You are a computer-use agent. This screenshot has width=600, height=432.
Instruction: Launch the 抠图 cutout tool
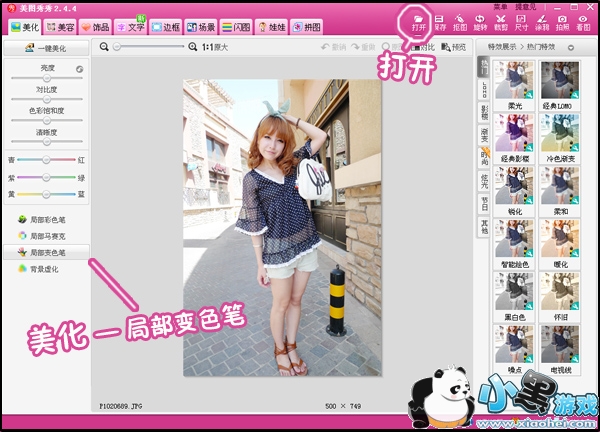pos(460,23)
